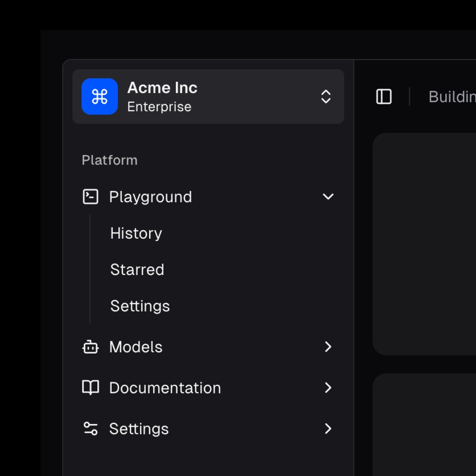Open the Acme Inc team switcher arrows

tap(326, 96)
